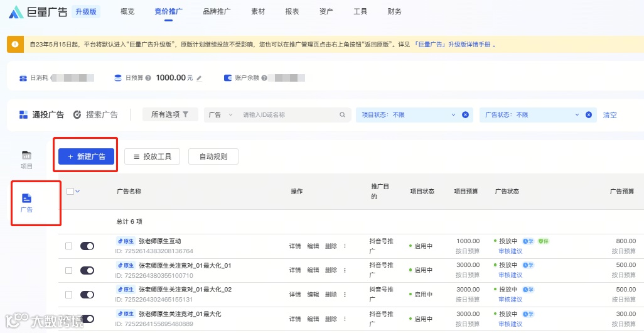Image resolution: width=644 pixels, height=333 pixels.
Task: Click 日消耗 icon in summary bar
Action: pyautogui.click(x=23, y=78)
